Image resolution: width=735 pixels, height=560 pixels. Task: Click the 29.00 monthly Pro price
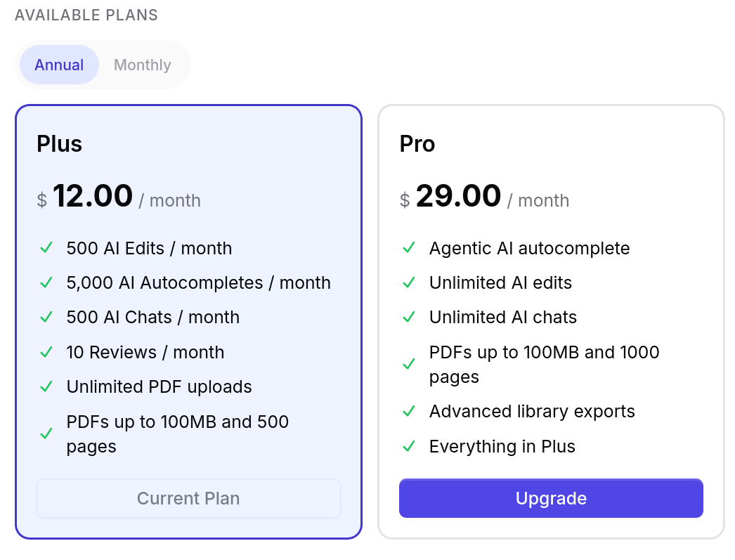pyautogui.click(x=459, y=195)
